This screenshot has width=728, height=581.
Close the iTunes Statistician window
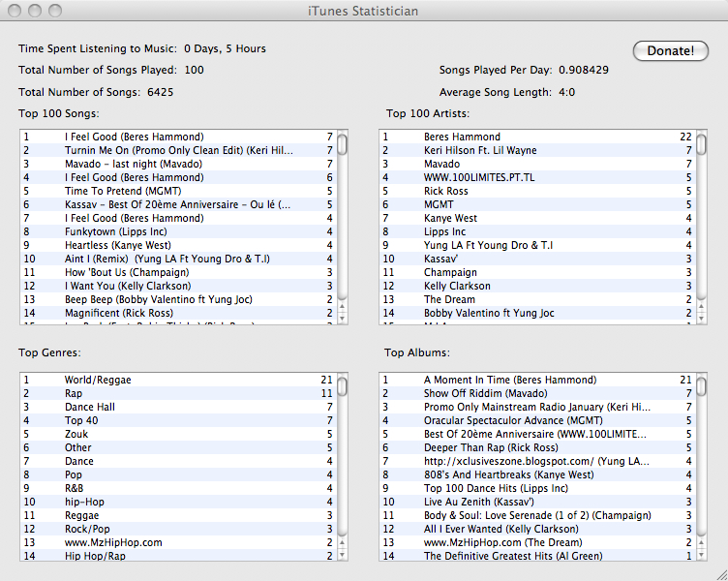15,11
